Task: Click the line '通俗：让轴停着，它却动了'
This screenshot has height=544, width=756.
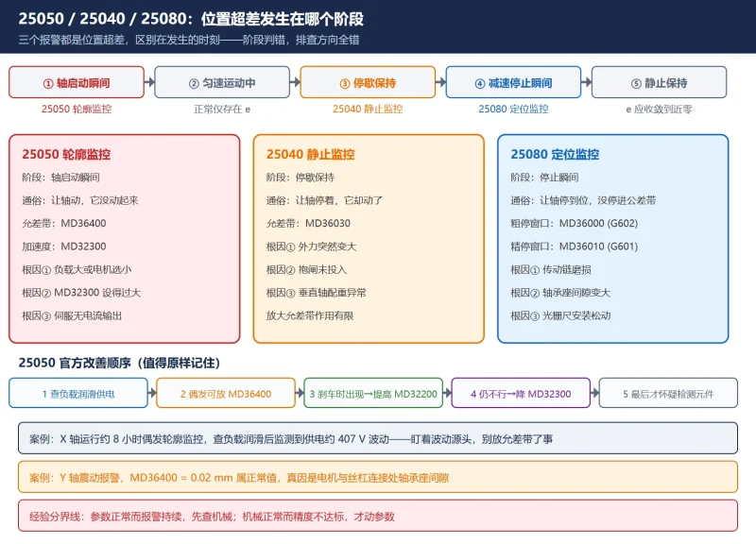Action: coord(324,200)
